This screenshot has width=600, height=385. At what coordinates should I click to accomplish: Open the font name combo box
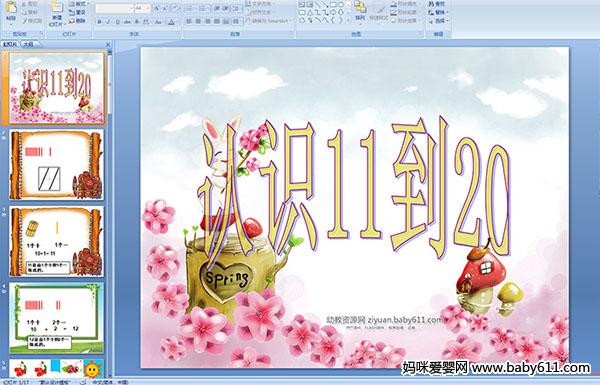tap(114, 8)
